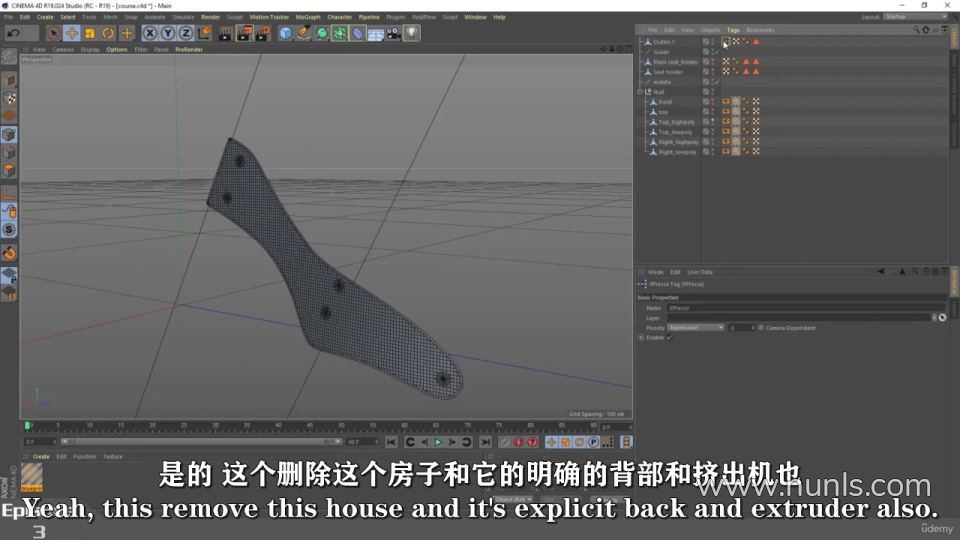Screen dimensions: 960x540
Task: Enable Texture mode in left palette
Action: click(9, 98)
